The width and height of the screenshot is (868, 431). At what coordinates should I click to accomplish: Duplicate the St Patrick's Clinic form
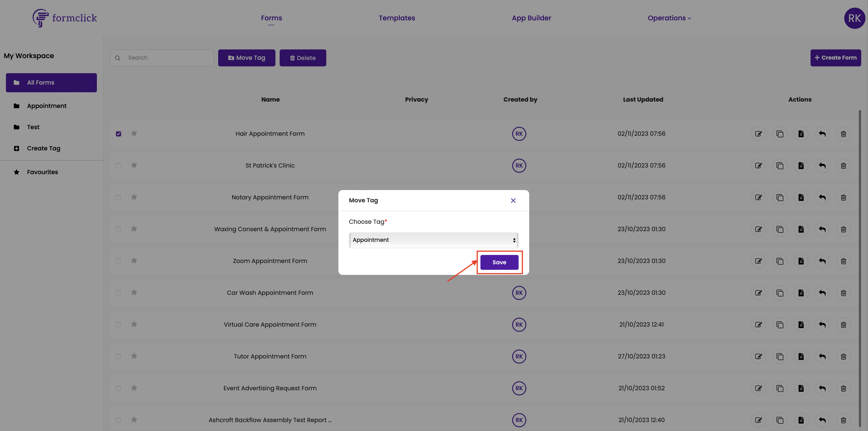[779, 165]
